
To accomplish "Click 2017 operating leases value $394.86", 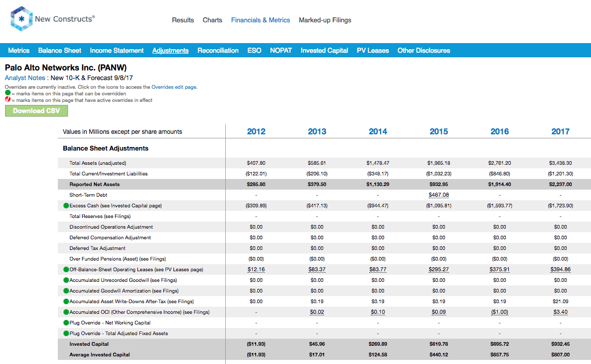I will 561,269.
